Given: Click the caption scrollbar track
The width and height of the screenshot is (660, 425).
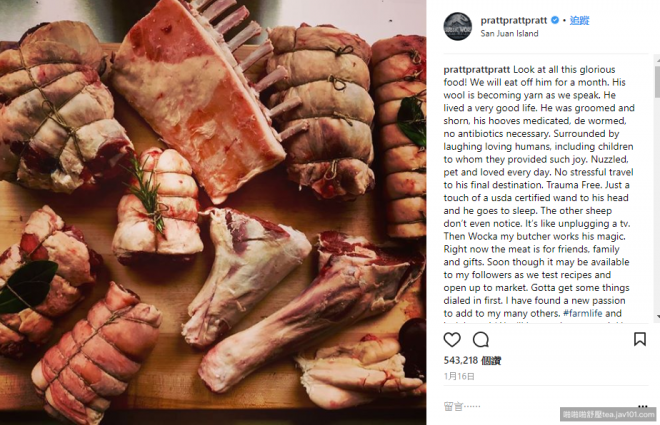Looking at the screenshot, I should pyautogui.click(x=655, y=200).
